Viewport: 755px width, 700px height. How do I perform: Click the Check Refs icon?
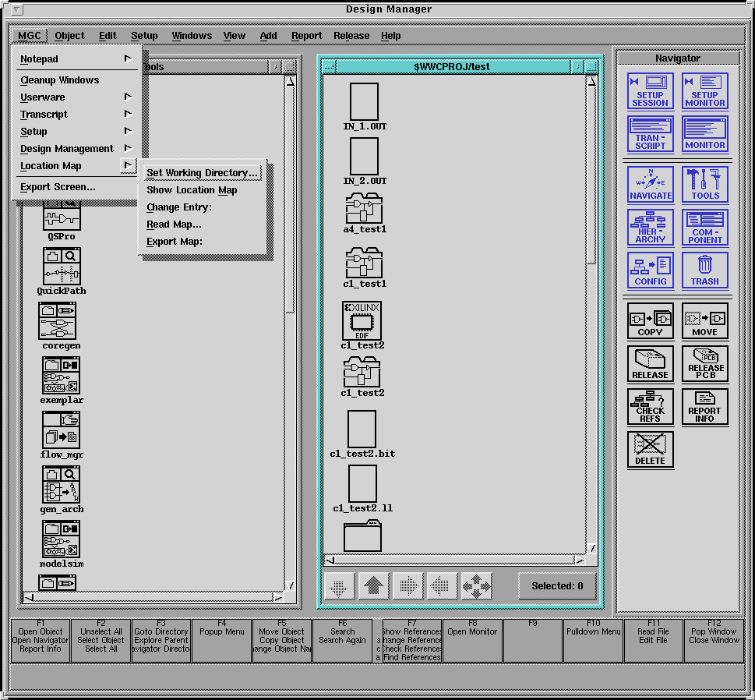click(x=650, y=406)
